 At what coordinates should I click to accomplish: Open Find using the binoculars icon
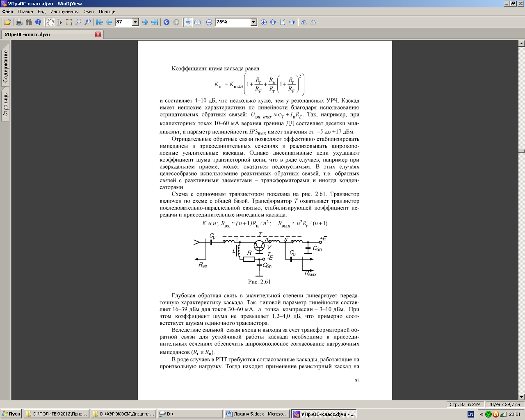(28, 22)
